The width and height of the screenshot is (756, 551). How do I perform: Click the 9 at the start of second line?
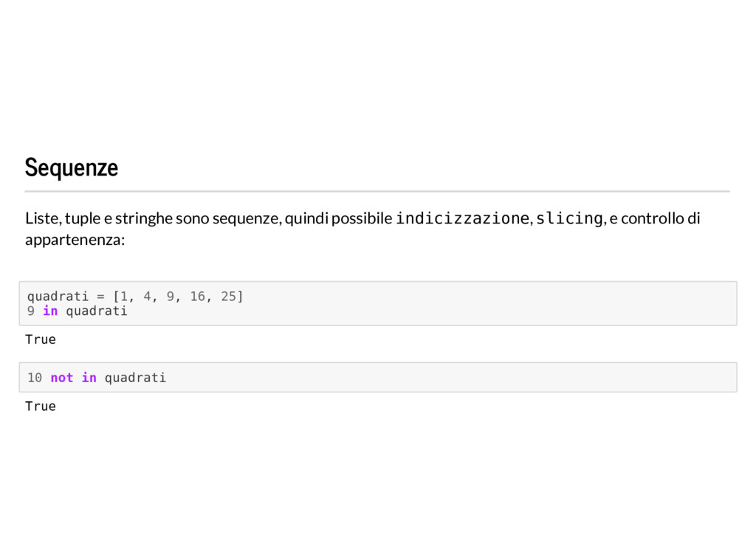pyautogui.click(x=31, y=311)
